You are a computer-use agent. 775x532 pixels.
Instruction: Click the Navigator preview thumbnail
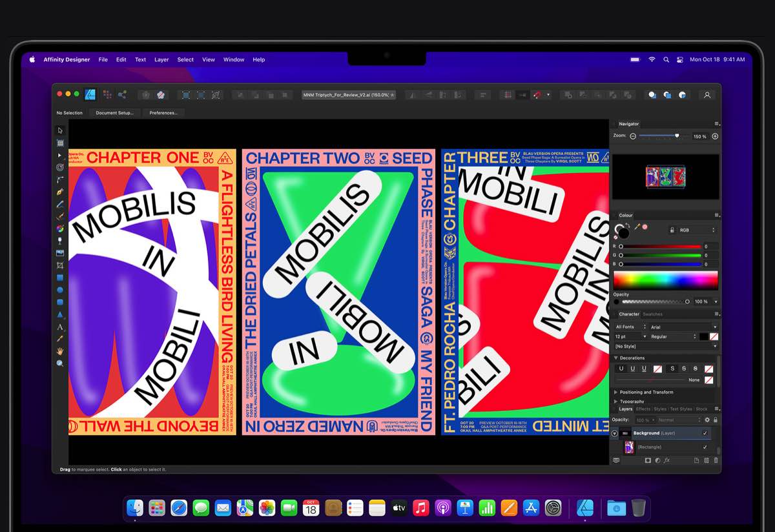click(665, 176)
